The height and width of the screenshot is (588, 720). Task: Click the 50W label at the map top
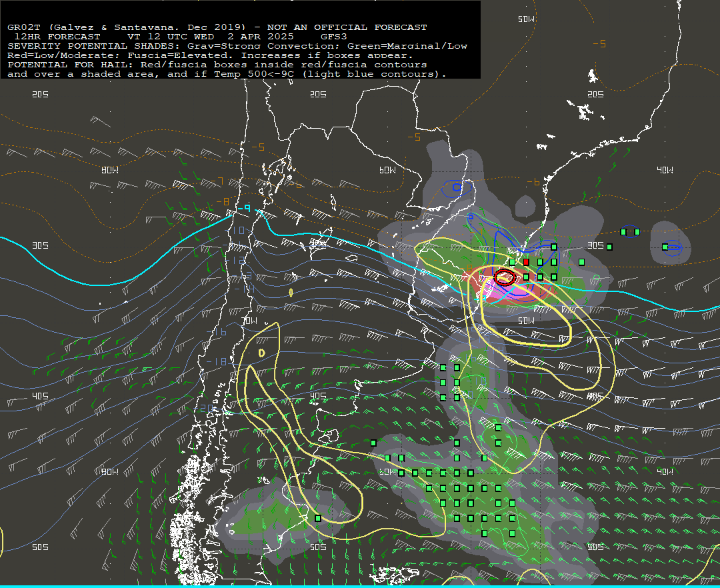pos(526,19)
